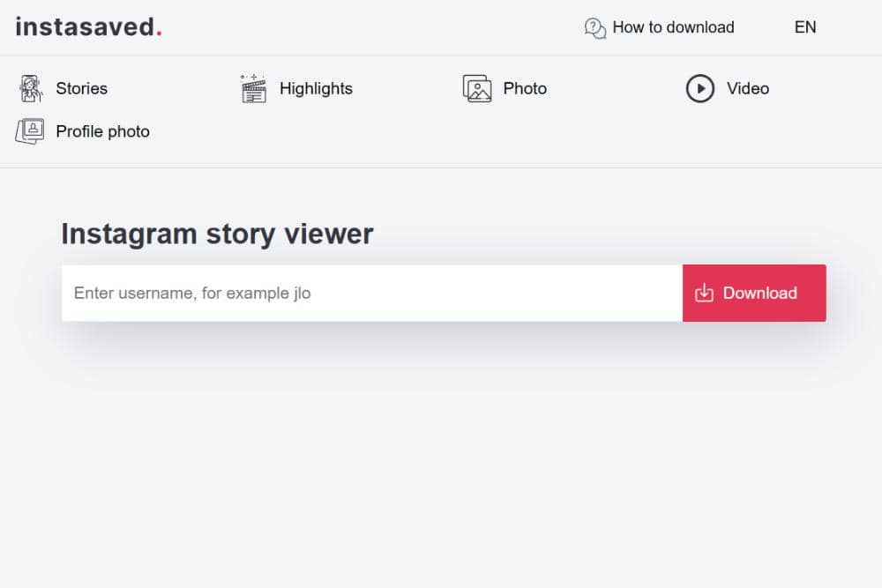882x588 pixels.
Task: Open the How to download guide
Action: (x=673, y=27)
